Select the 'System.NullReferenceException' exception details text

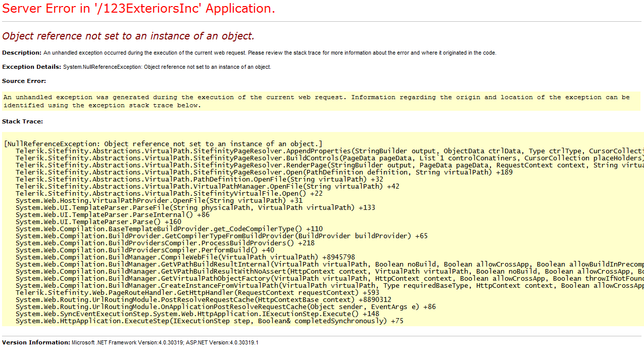click(167, 67)
